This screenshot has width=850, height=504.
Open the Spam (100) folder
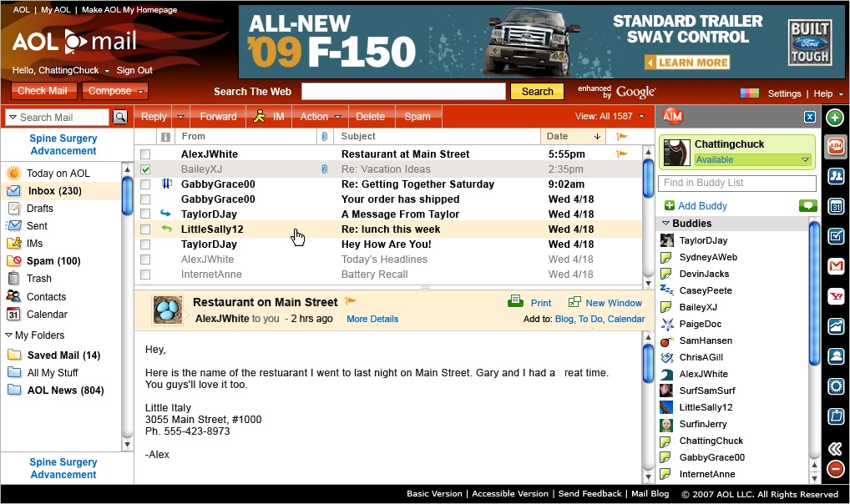(53, 261)
